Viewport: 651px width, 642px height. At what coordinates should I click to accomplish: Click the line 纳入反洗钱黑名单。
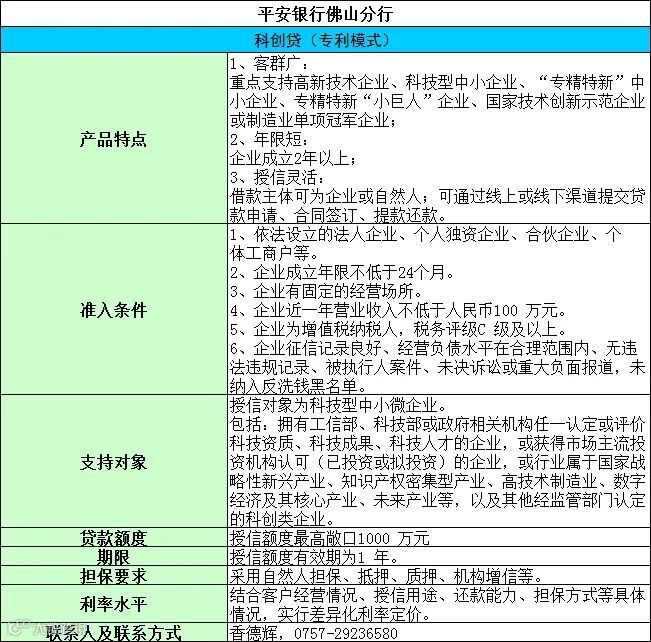pyautogui.click(x=298, y=386)
